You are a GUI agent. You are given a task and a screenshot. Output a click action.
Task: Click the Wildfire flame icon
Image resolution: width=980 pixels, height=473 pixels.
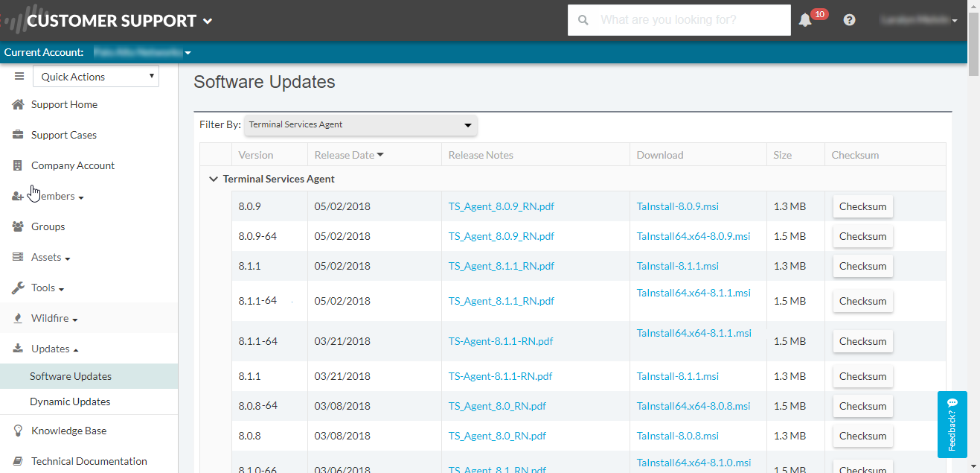[19, 318]
